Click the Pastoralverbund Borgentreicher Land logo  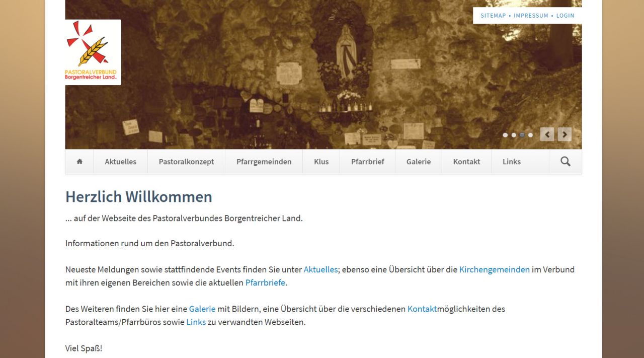tap(93, 52)
